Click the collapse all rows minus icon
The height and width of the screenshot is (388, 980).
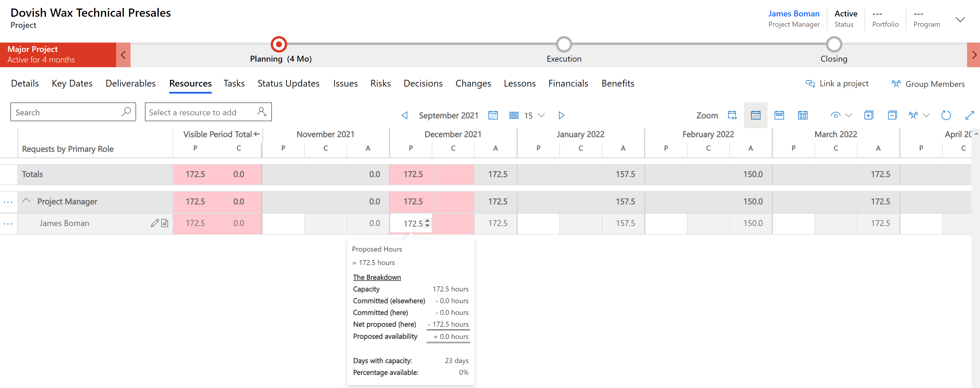(892, 115)
